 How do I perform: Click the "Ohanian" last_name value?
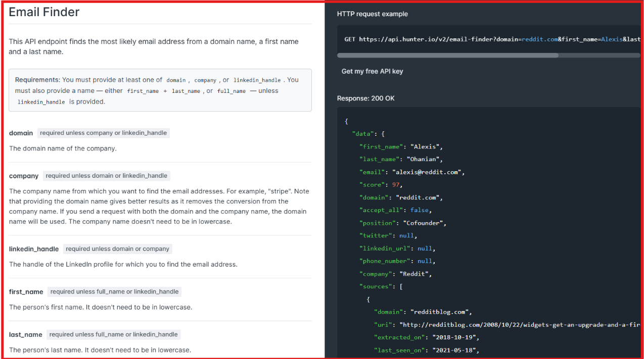tap(423, 160)
